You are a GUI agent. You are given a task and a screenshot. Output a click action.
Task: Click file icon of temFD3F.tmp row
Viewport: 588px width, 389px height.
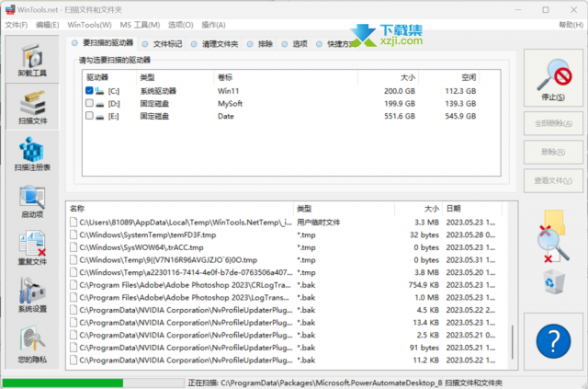point(73,235)
